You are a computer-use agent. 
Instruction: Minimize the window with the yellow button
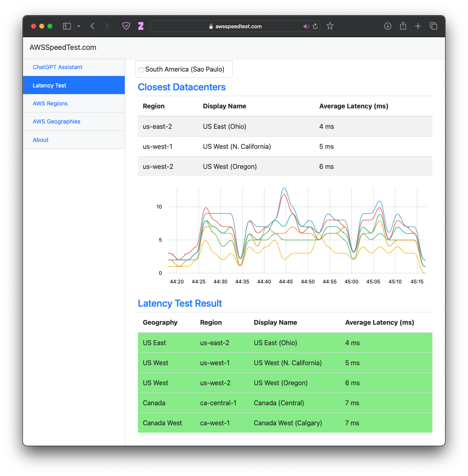coord(42,26)
